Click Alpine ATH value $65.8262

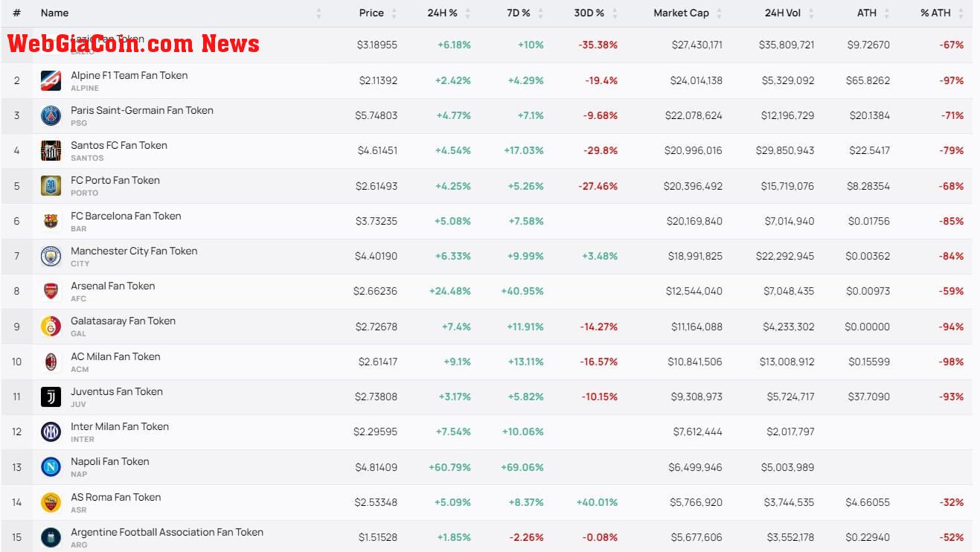coord(868,80)
